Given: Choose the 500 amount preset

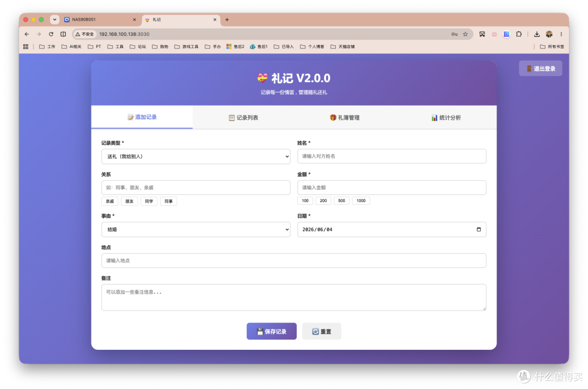Looking at the screenshot, I should tap(341, 200).
